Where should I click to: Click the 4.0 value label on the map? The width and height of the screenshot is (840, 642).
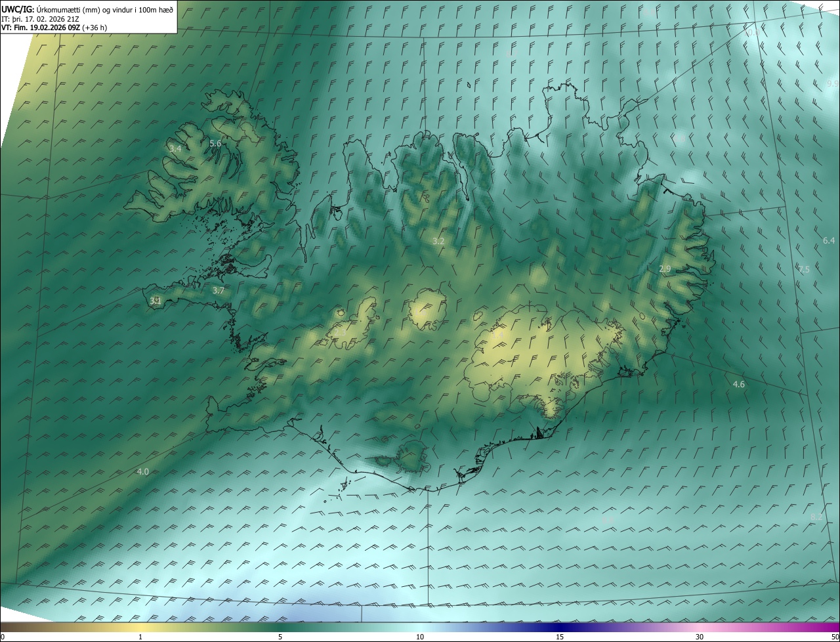click(142, 471)
